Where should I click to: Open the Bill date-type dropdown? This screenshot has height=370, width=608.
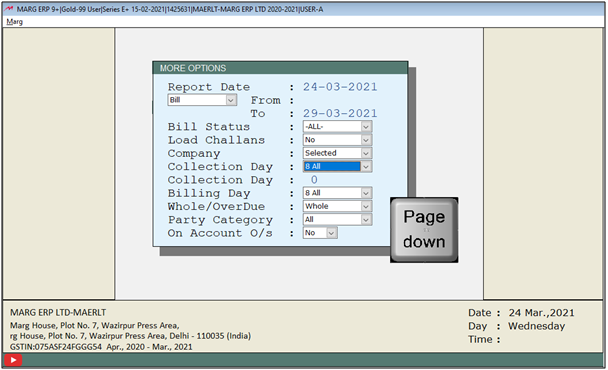click(202, 100)
